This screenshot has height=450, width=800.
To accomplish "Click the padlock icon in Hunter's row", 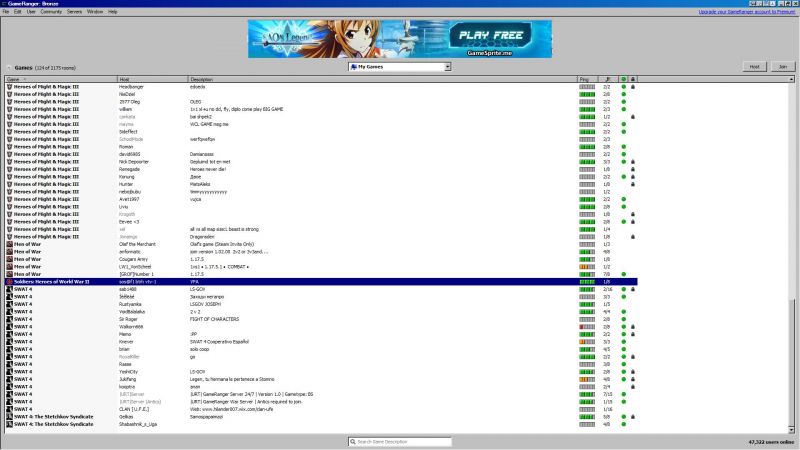I will [x=633, y=184].
